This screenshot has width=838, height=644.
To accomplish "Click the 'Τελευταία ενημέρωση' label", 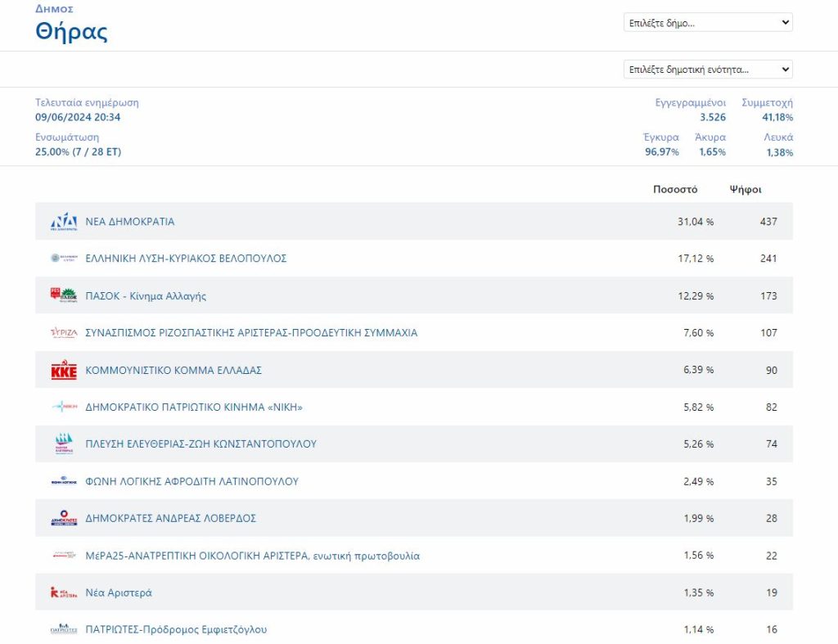I will point(87,102).
